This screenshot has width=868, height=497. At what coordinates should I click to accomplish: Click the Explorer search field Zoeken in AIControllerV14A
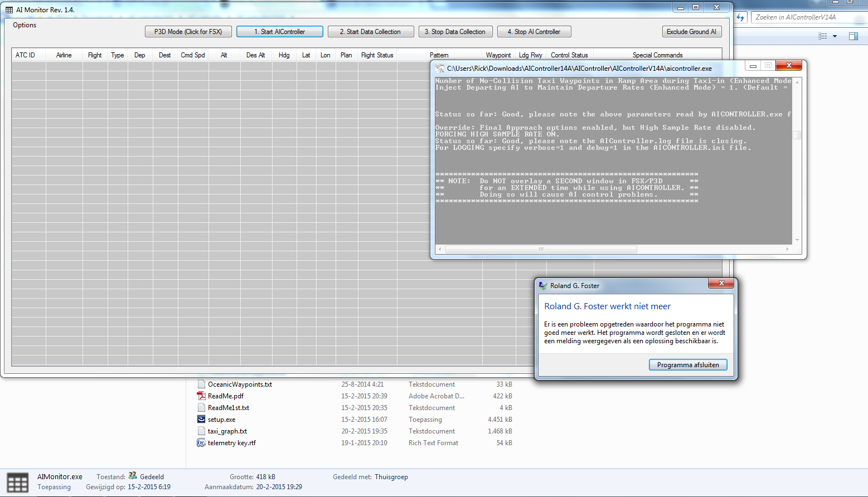(808, 17)
